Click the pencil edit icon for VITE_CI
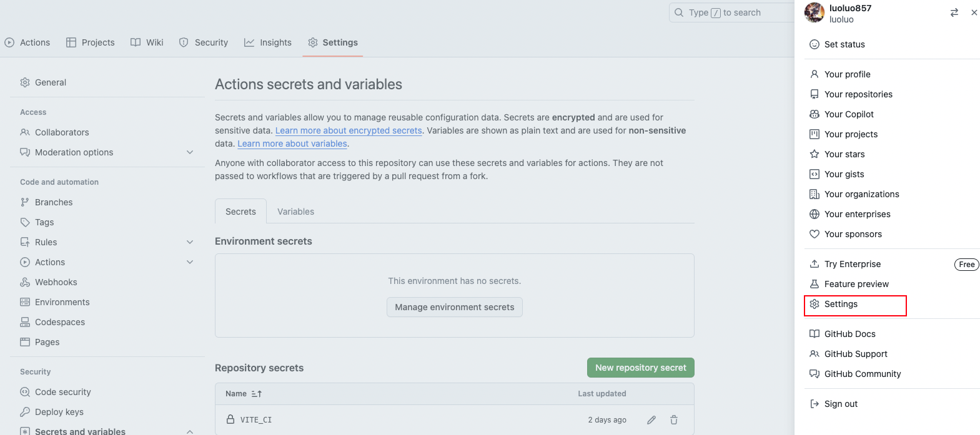The width and height of the screenshot is (980, 435). (x=651, y=420)
